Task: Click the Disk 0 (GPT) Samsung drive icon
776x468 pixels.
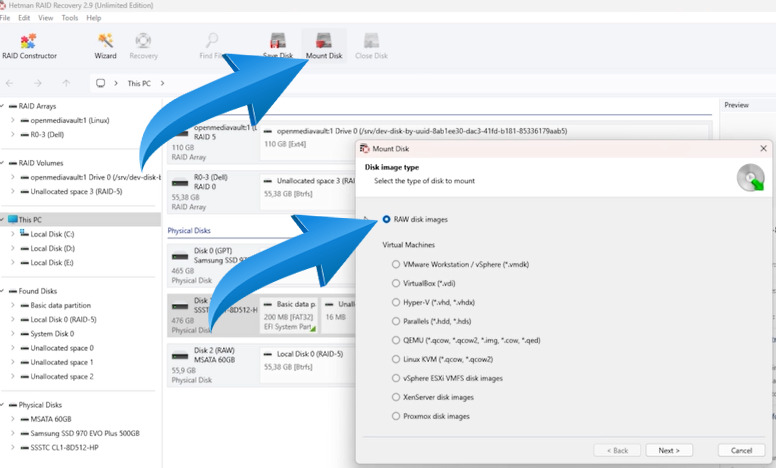Action: pos(180,256)
